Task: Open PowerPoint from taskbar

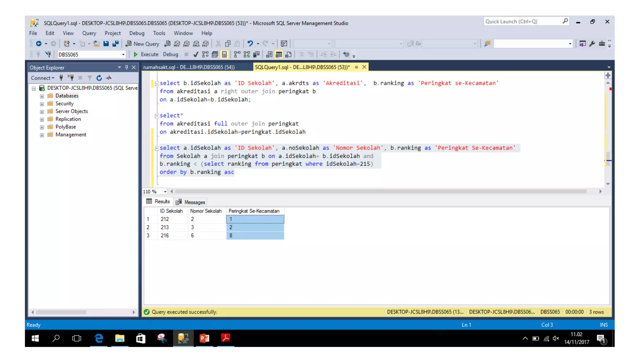Action: pos(204,338)
